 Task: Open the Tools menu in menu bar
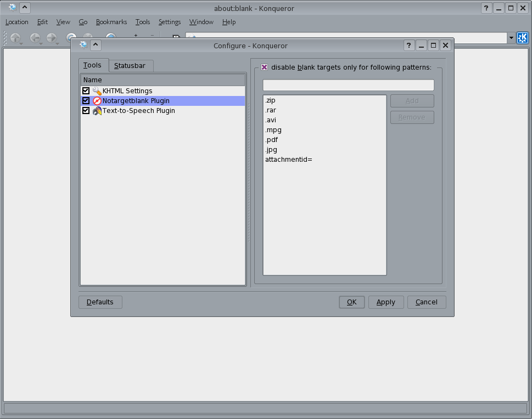click(143, 22)
